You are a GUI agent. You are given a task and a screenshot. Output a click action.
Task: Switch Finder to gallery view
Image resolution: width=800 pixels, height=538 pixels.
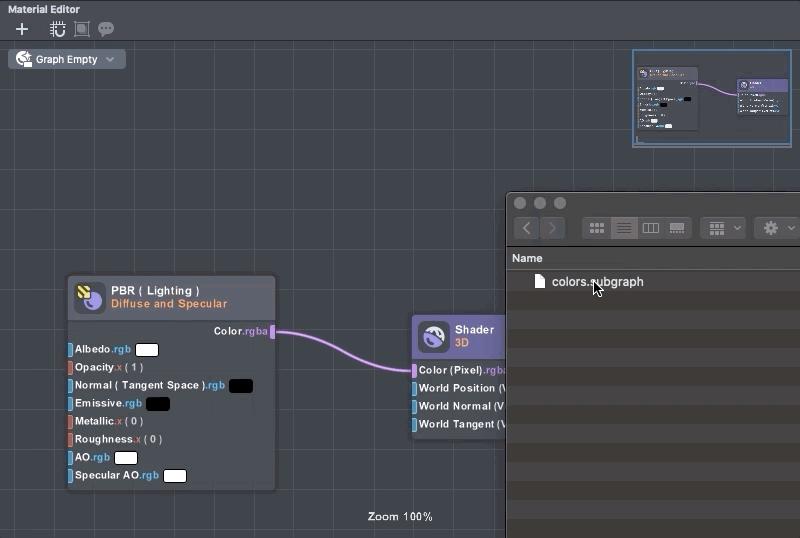tap(677, 228)
